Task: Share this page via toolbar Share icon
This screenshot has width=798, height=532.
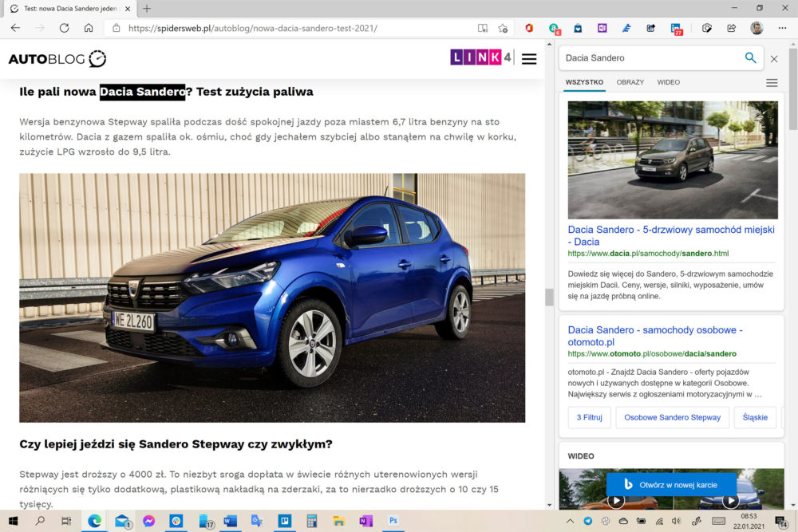Action: [x=731, y=28]
